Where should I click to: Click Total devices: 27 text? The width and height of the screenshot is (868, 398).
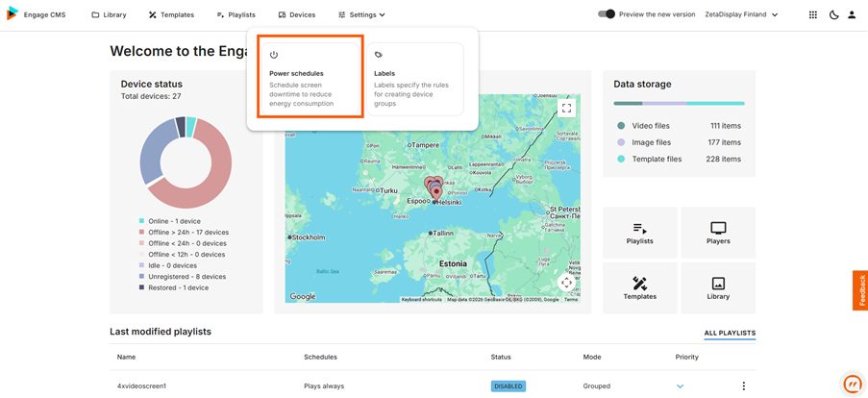point(151,96)
